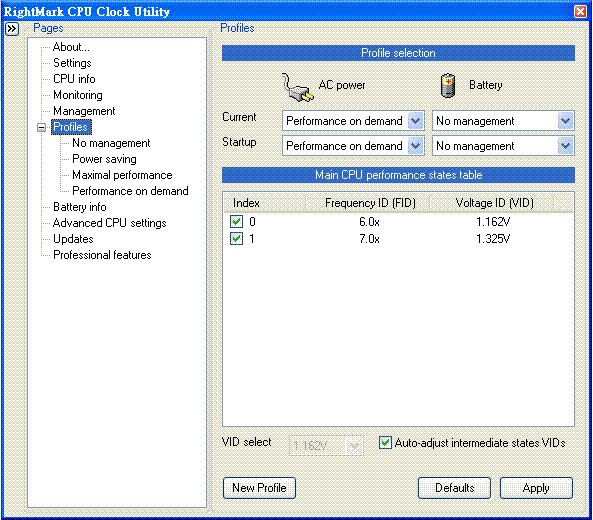Collapse the Profiles tree node
Image resolution: width=593 pixels, height=520 pixels.
pos(42,127)
